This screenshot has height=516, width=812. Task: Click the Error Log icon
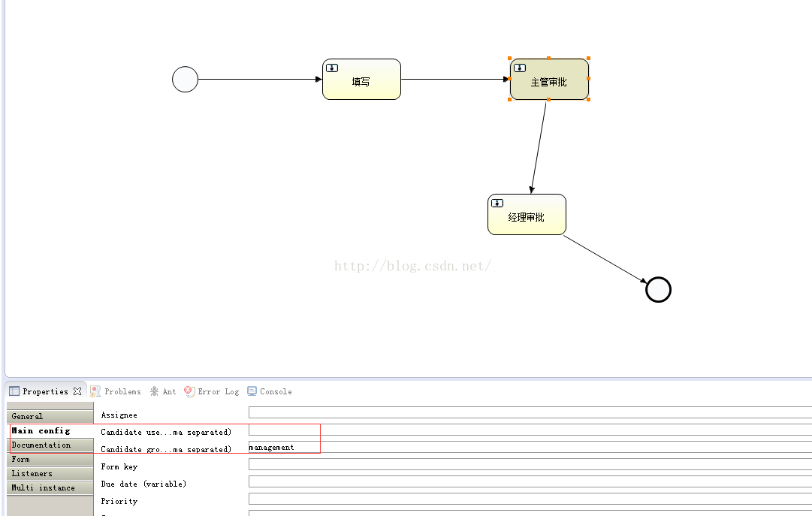click(189, 391)
